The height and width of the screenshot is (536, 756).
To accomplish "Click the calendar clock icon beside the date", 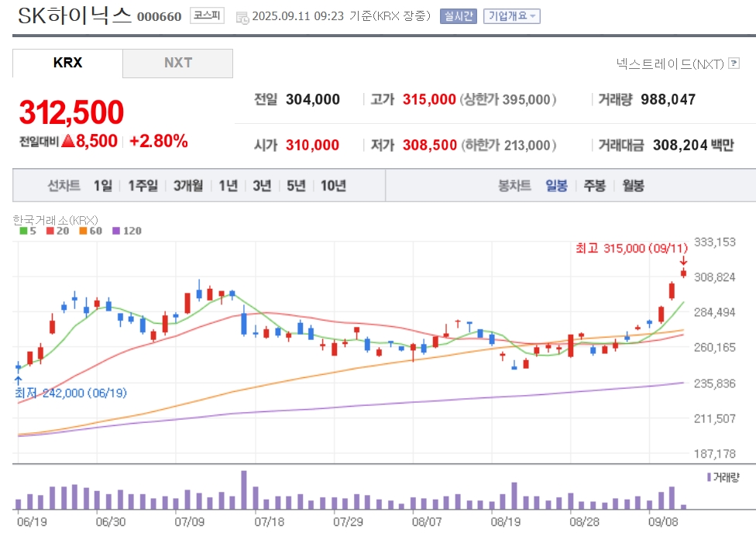I will click(x=242, y=18).
